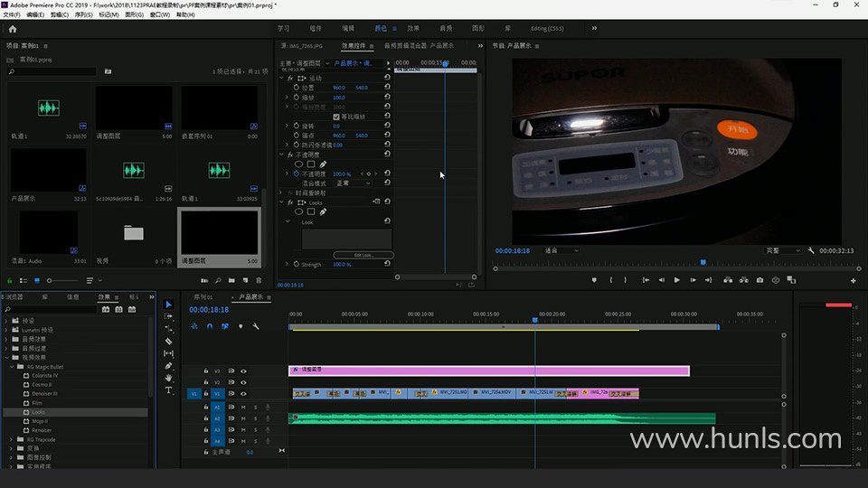The width and height of the screenshot is (868, 488).
Task: Mute audio track A1
Action: point(243,408)
